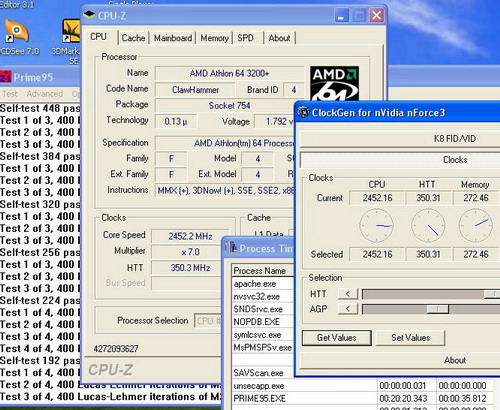Click the AGP slider left arrow in ClockGen

(x=348, y=309)
